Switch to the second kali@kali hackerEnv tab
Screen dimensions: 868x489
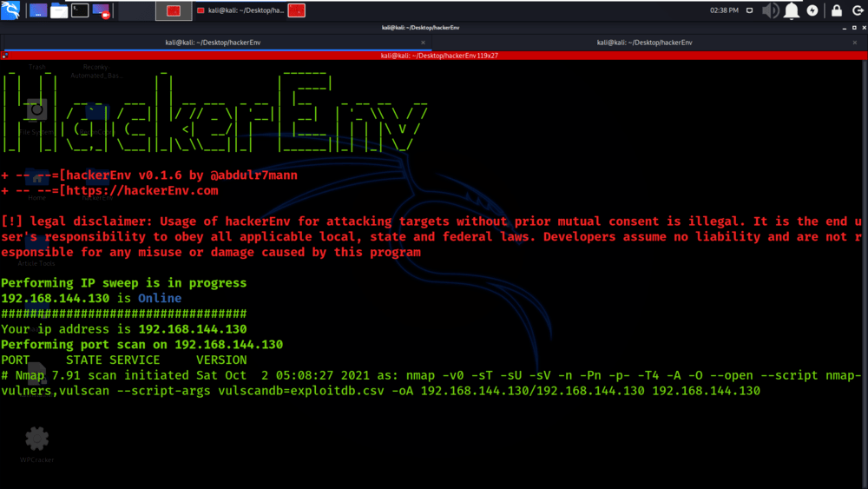point(644,43)
